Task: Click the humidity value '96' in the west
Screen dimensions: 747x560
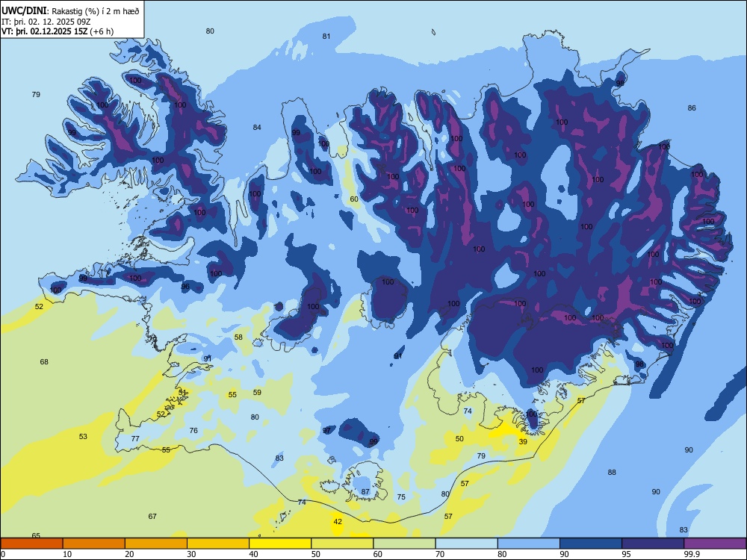Action: 185,287
